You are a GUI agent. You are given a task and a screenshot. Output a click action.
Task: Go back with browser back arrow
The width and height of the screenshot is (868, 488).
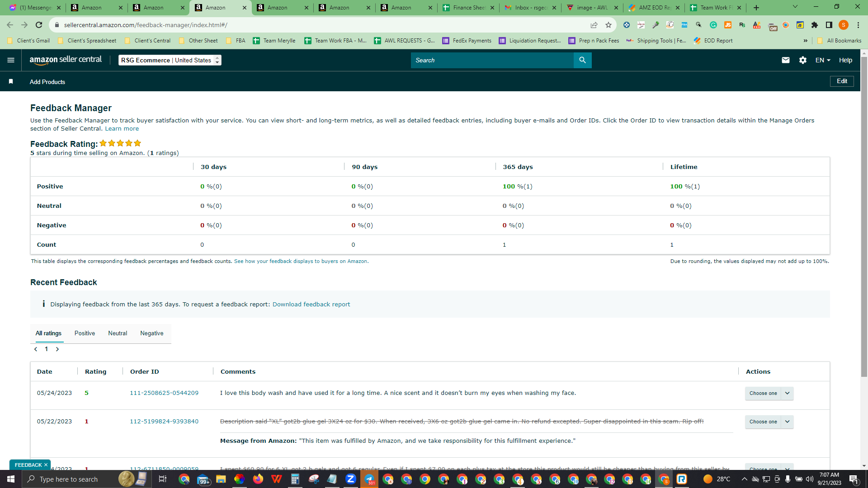click(10, 25)
